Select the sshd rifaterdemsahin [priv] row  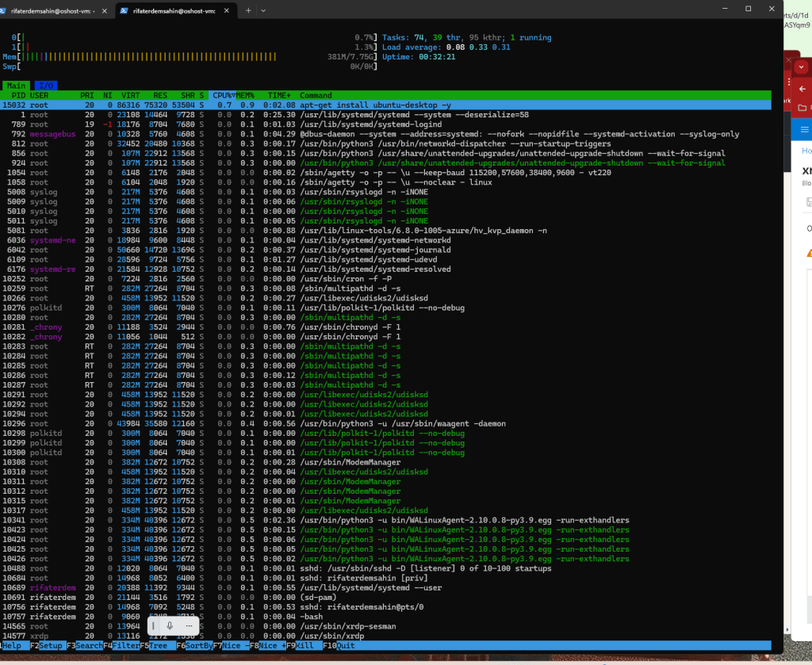(x=386, y=578)
